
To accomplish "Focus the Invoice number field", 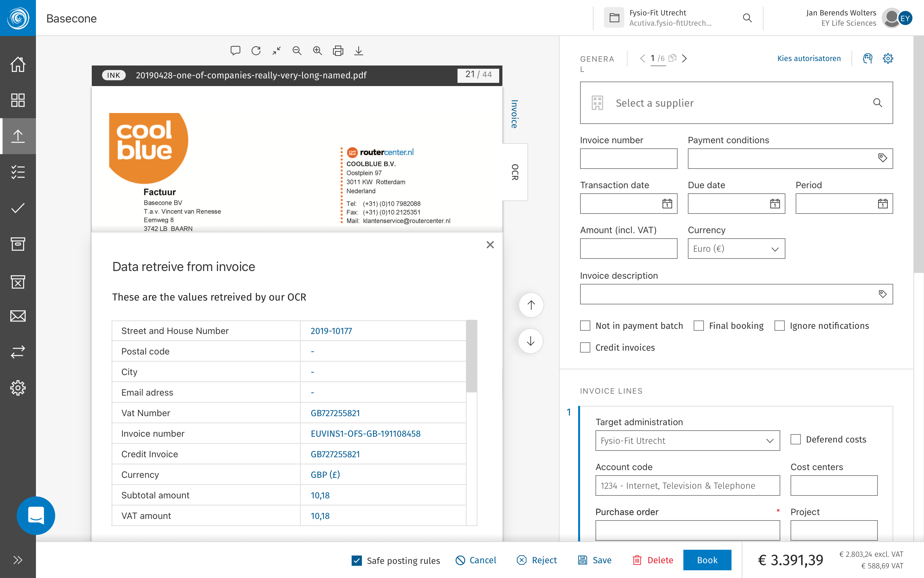I will coord(629,159).
